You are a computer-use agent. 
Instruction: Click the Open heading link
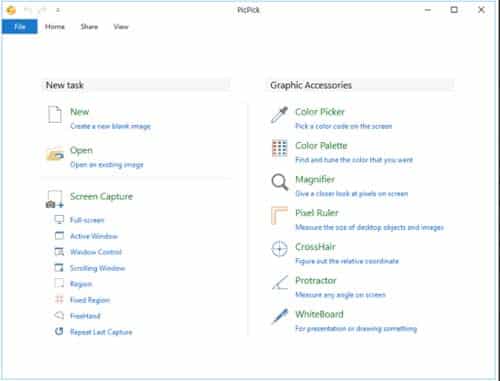(81, 150)
